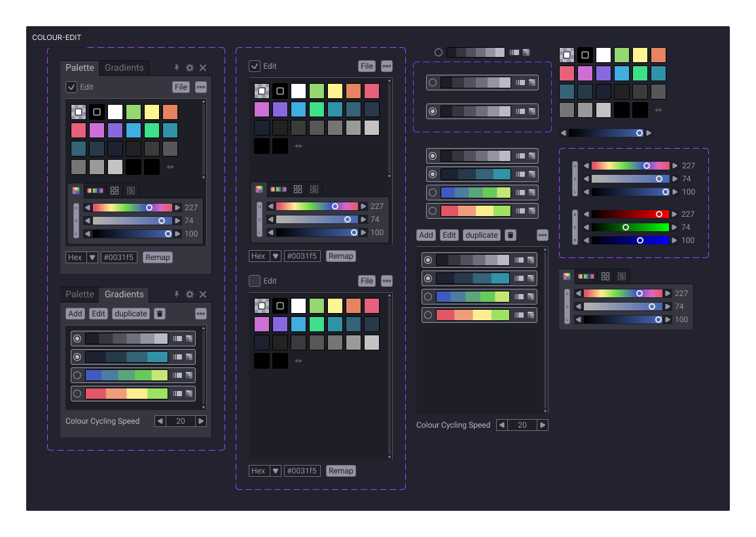Click the active Gradients tab
The height and width of the screenshot is (537, 756).
point(124,294)
